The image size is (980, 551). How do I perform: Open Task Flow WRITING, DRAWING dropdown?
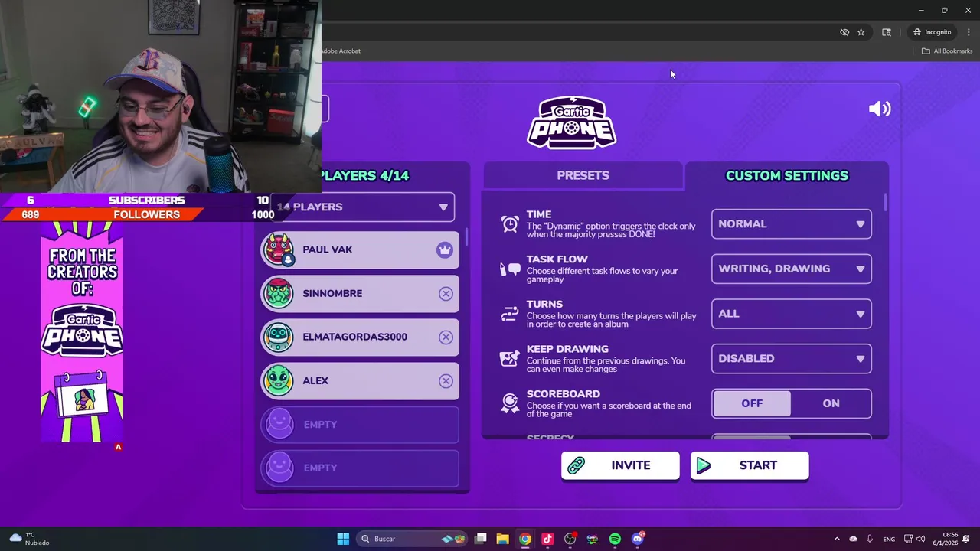791,269
